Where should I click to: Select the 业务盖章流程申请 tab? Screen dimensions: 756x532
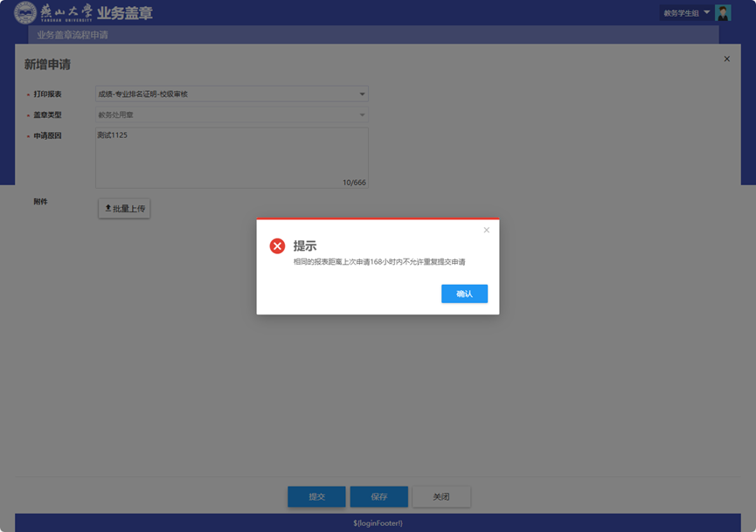click(x=73, y=36)
